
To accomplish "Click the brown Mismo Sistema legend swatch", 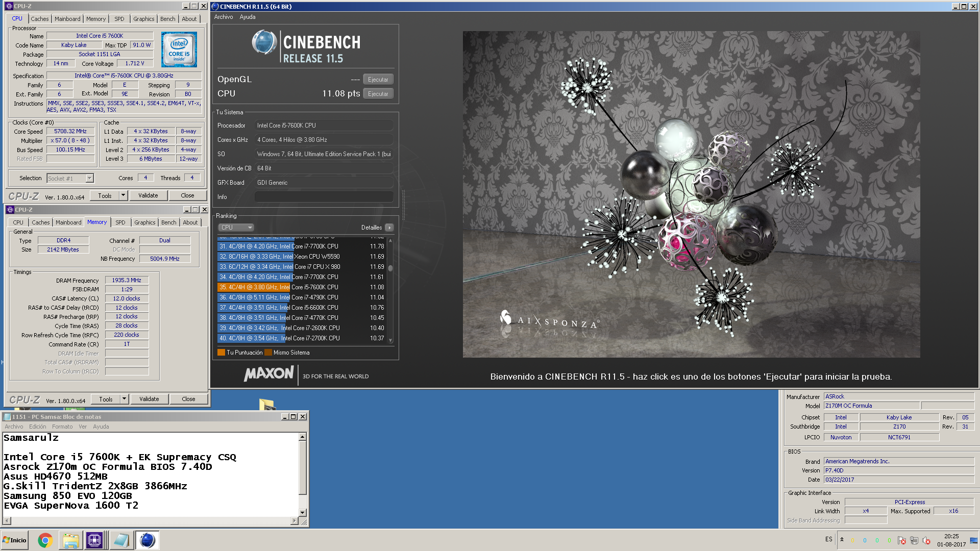I will tap(268, 353).
